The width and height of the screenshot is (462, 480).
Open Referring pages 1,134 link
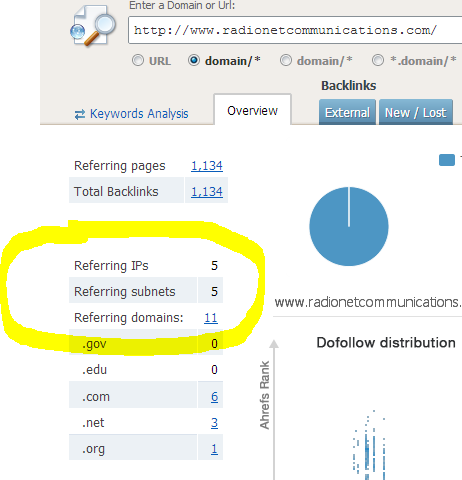click(x=207, y=166)
